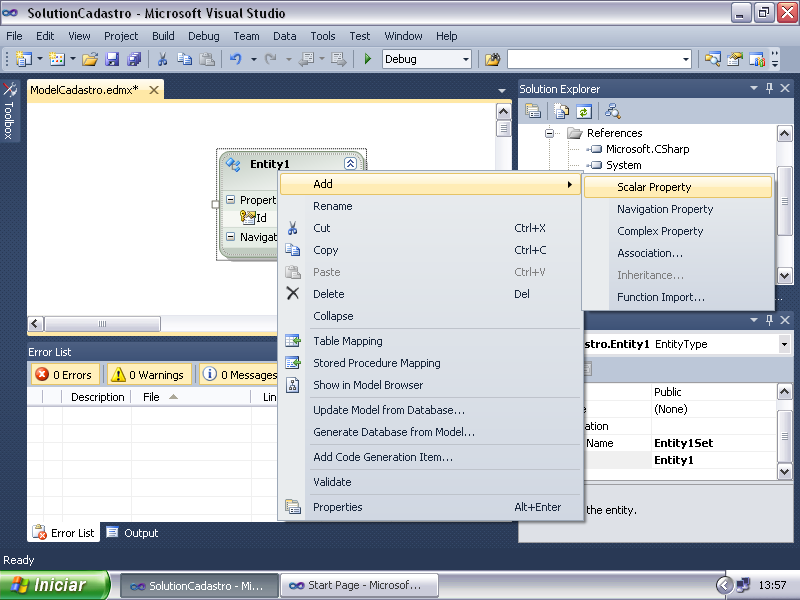The height and width of the screenshot is (600, 800).
Task: Click the designer horizontal scrollbar thumb
Action: pos(103,323)
